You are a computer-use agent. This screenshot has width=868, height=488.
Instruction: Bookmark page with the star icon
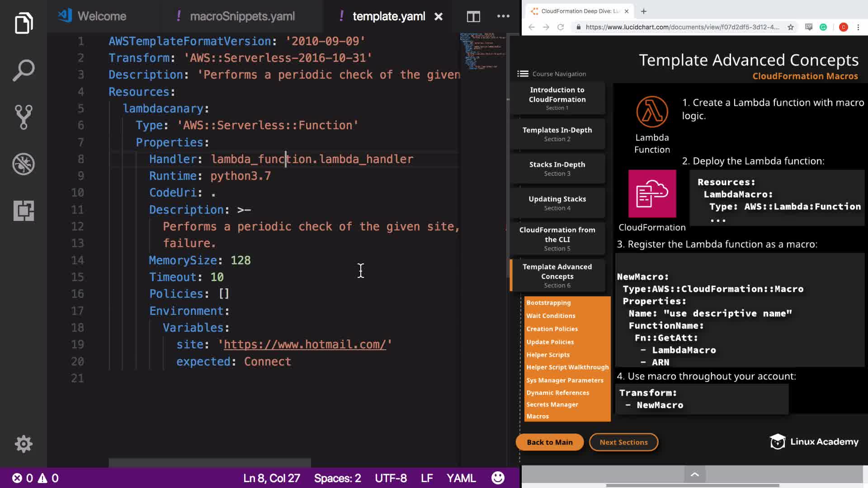[x=790, y=27]
